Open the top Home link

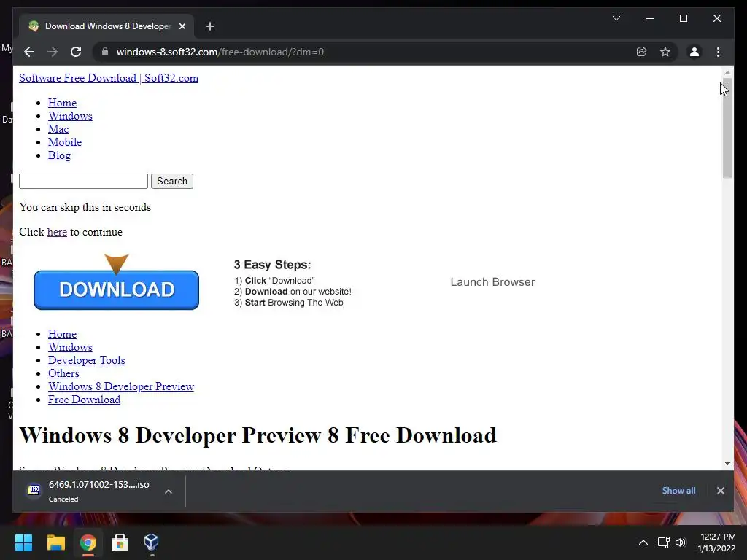pyautogui.click(x=63, y=103)
